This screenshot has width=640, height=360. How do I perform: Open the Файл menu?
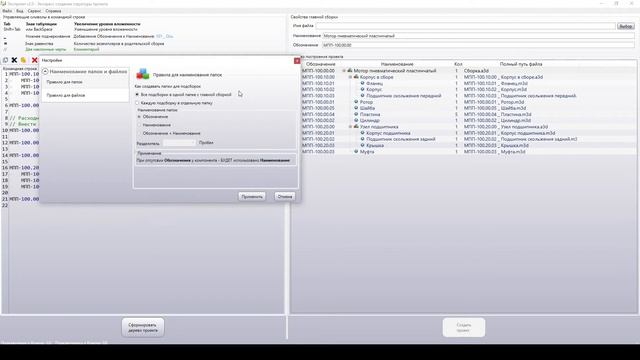point(7,11)
